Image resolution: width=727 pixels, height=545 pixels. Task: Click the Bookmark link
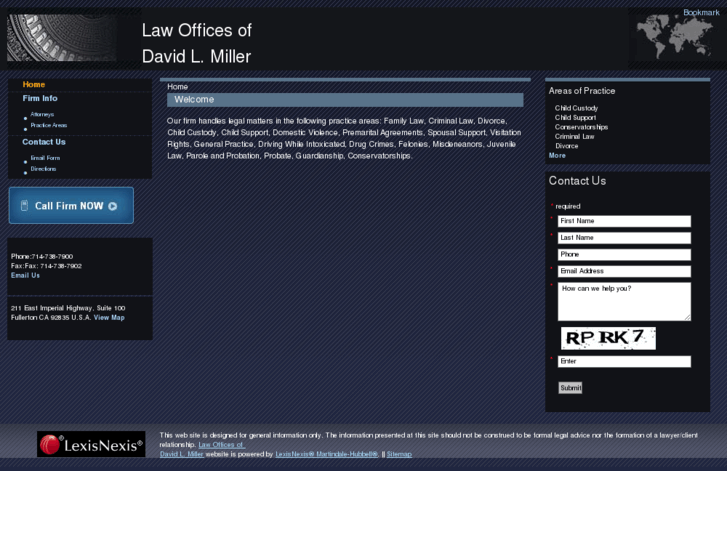[x=701, y=13]
